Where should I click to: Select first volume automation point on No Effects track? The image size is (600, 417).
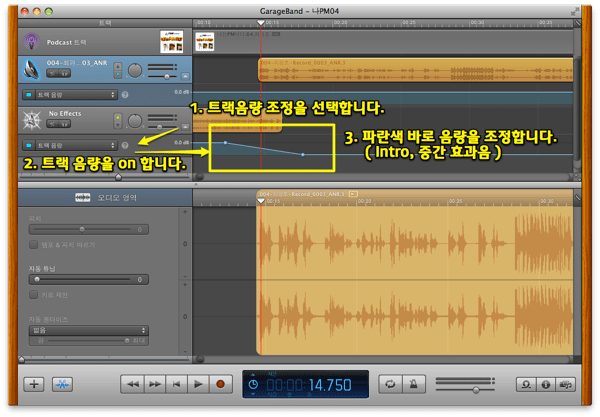pos(225,143)
